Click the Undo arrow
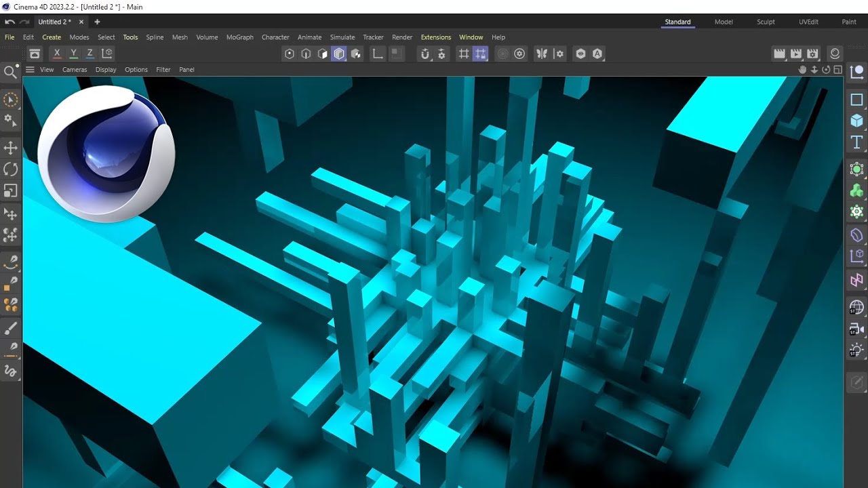868x488 pixels. 10,22
